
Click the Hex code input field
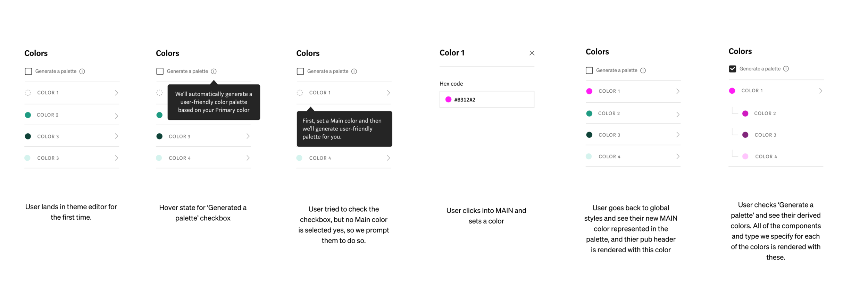(x=487, y=100)
